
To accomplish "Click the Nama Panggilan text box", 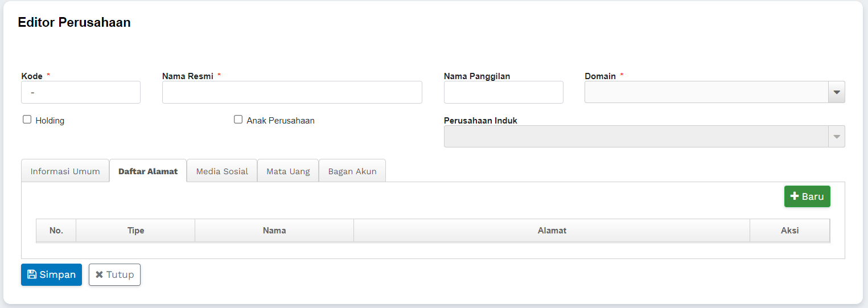I will [x=503, y=92].
